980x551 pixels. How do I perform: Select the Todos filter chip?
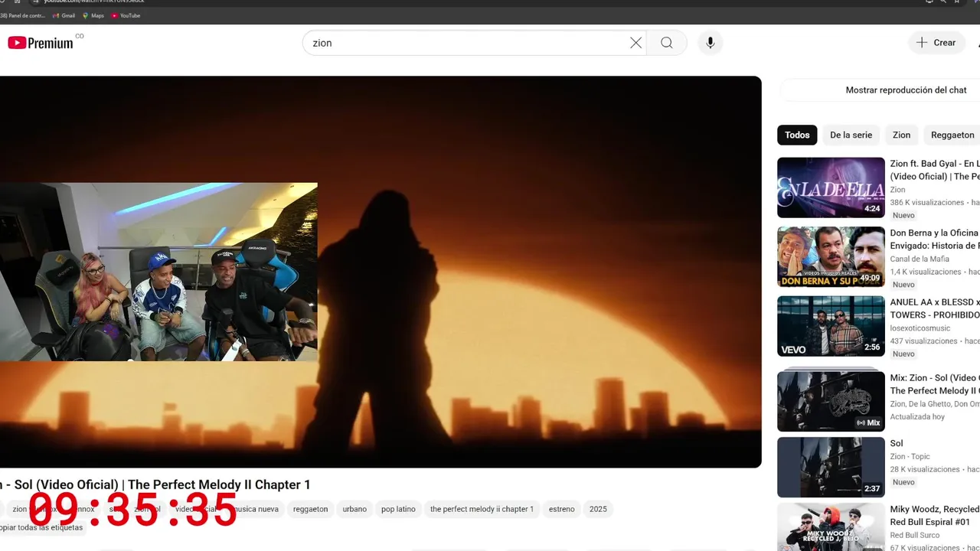[x=797, y=135]
